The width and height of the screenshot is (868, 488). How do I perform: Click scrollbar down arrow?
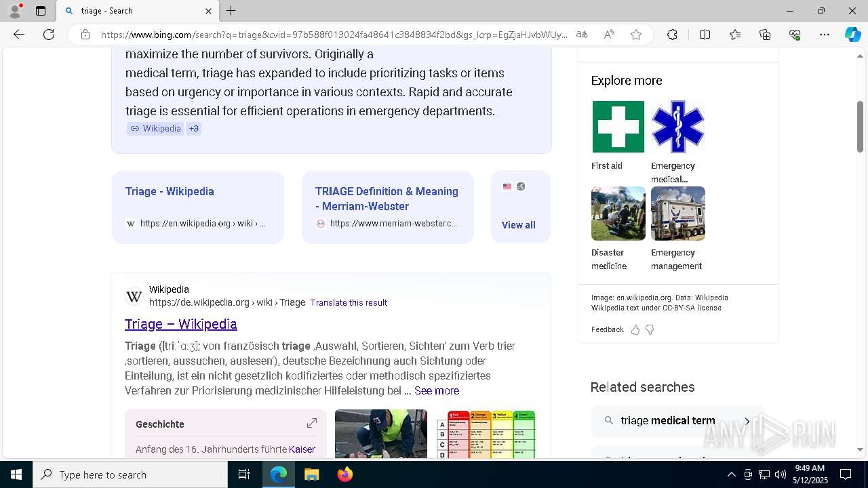click(x=861, y=449)
